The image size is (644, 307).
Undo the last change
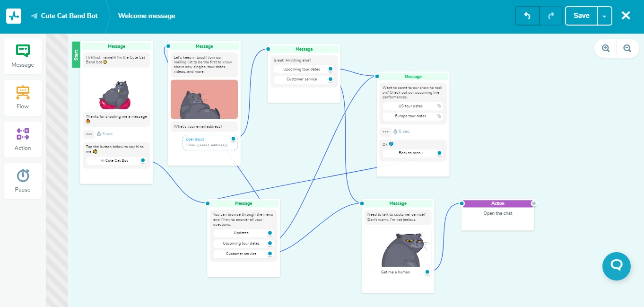coord(527,16)
